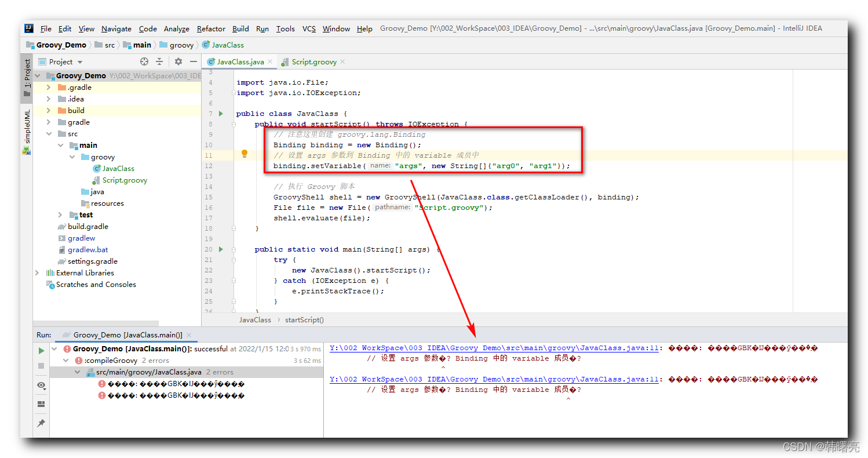Image resolution: width=868 pixels, height=458 pixels.
Task: Click the fold marker at line 8
Action: point(234,124)
